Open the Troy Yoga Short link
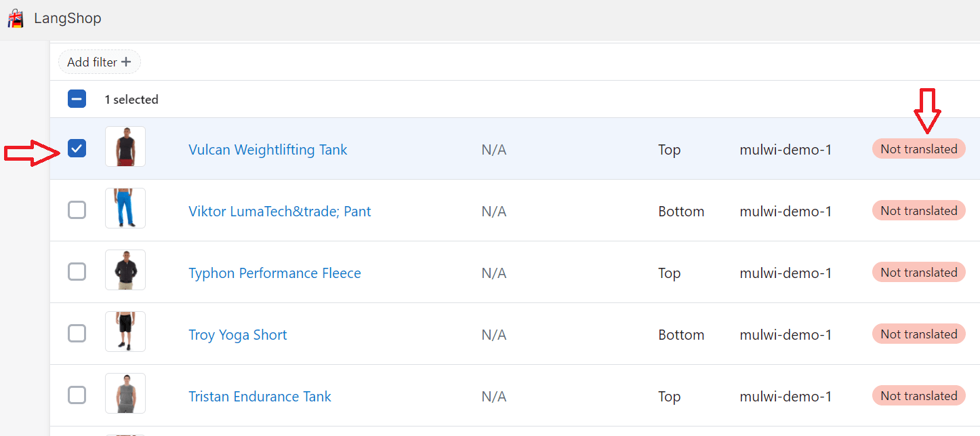This screenshot has width=980, height=436. (238, 335)
